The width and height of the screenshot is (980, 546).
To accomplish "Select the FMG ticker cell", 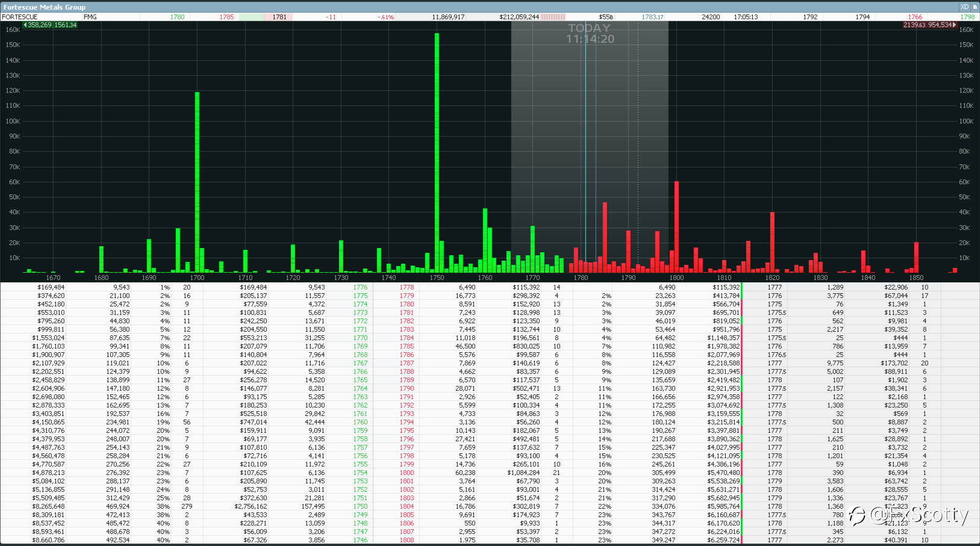I will [x=90, y=17].
